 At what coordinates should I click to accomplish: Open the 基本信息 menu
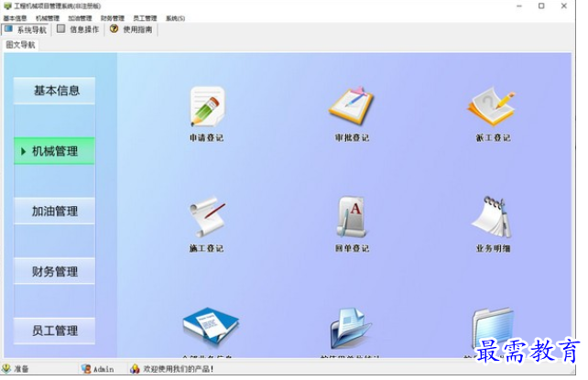[x=16, y=18]
